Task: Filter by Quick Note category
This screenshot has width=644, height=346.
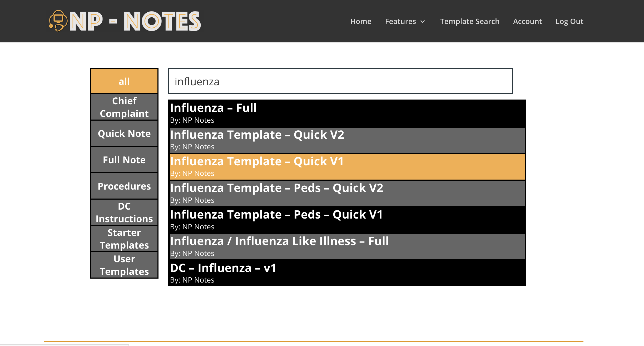Action: 124,133
